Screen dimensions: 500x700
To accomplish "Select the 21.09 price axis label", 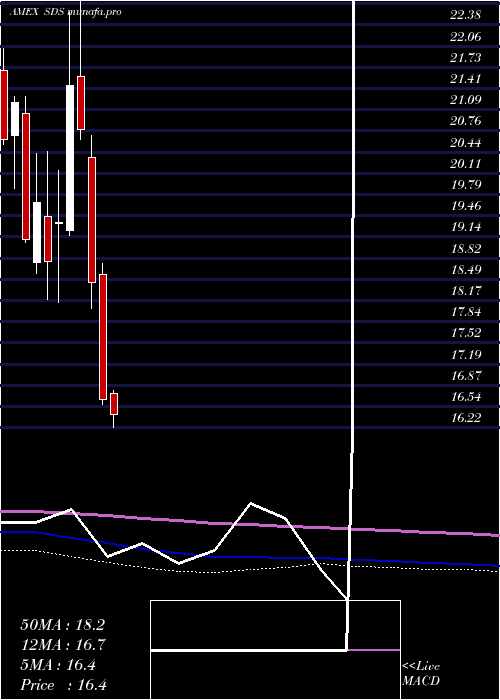I will point(466,100).
